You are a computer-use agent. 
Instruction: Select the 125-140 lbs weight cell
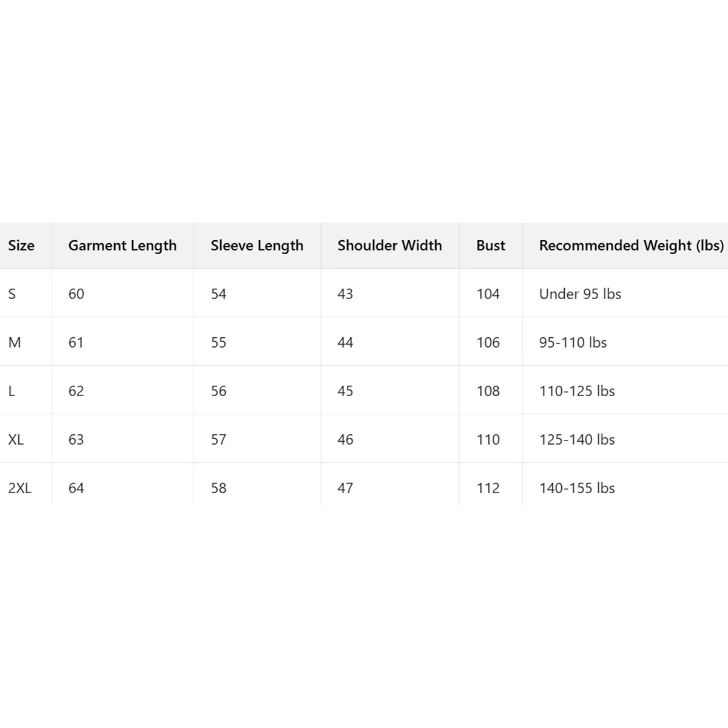click(577, 440)
